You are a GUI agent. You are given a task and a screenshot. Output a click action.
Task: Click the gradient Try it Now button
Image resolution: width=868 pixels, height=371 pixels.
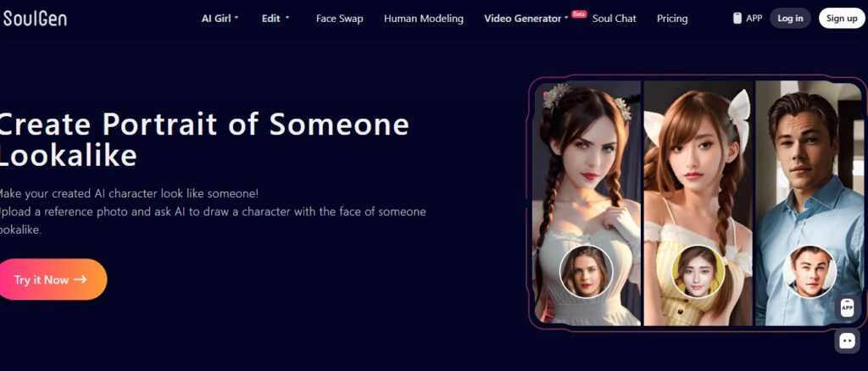[52, 280]
